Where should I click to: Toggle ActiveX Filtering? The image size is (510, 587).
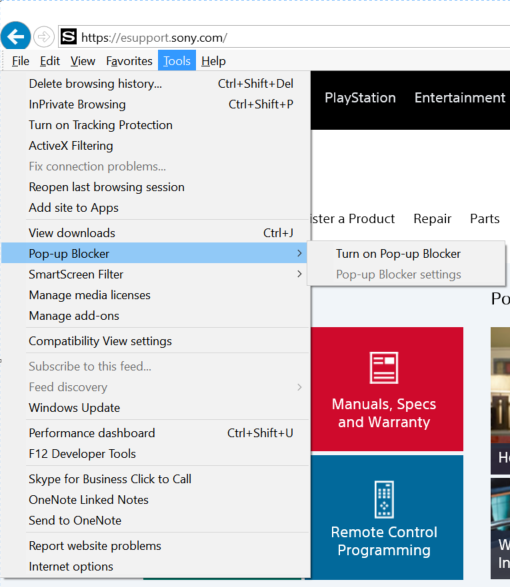[155, 145]
